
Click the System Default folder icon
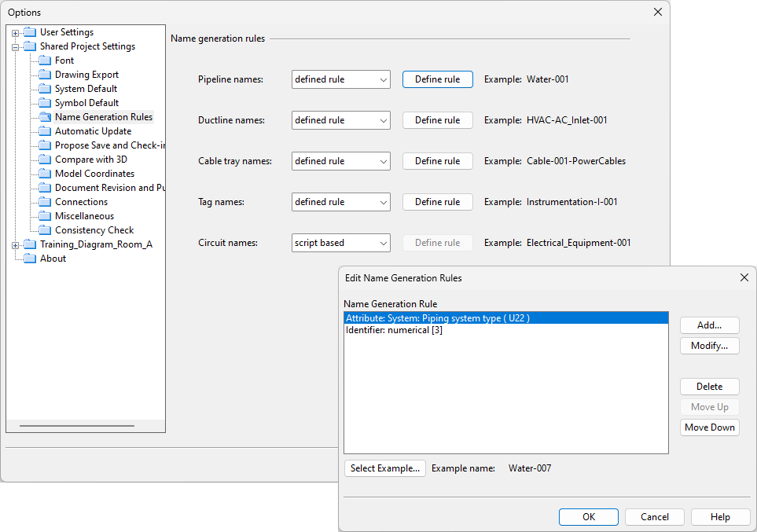[45, 89]
